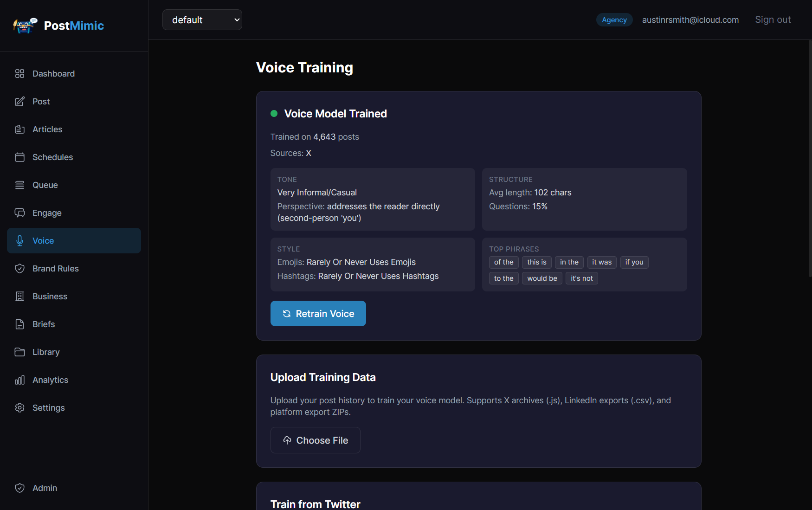Click the Dashboard grid icon
This screenshot has height=510, width=812.
tap(19, 74)
